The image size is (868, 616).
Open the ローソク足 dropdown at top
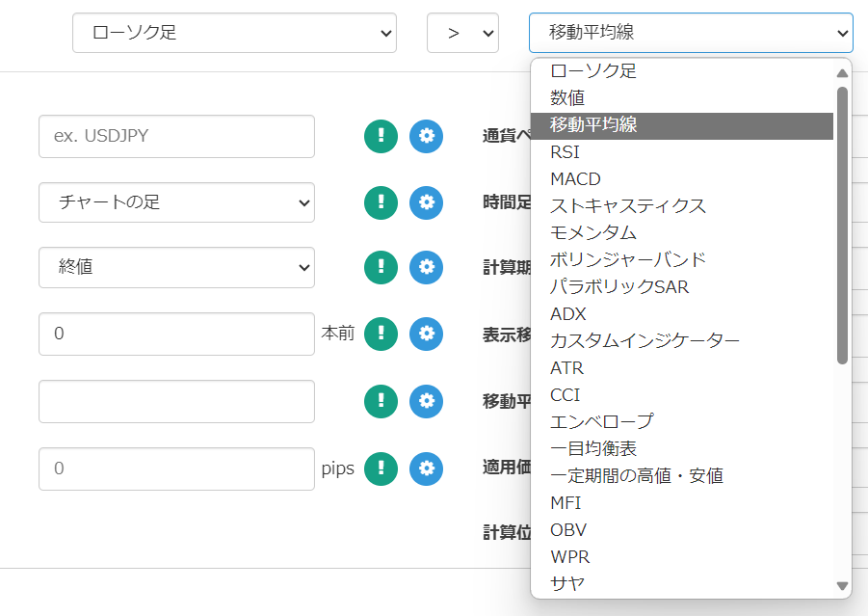point(234,33)
